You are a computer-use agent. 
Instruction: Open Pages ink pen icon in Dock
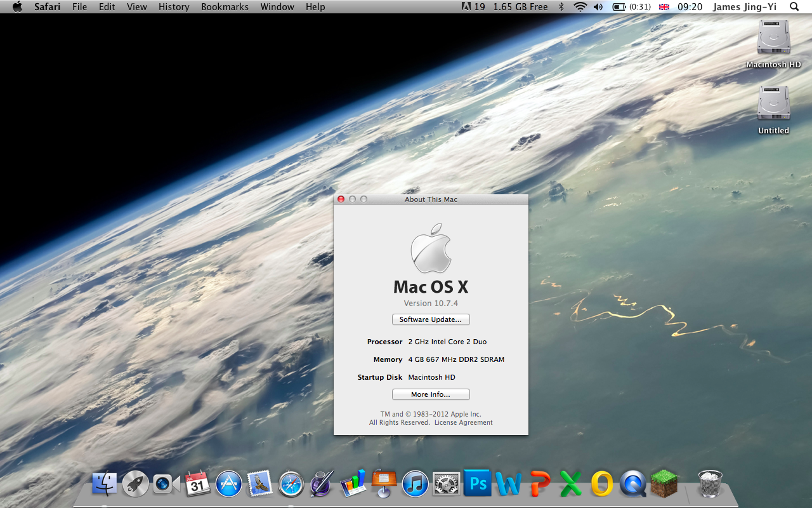[322, 484]
